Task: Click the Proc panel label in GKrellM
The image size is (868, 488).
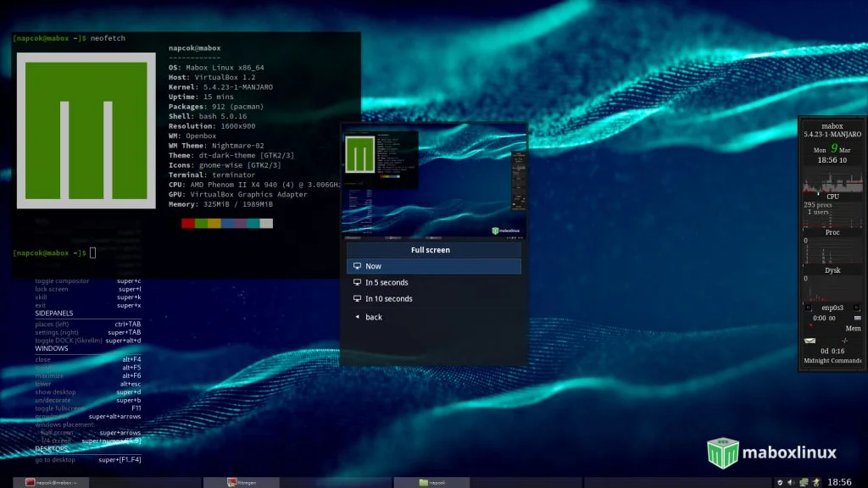Action: pyautogui.click(x=832, y=232)
